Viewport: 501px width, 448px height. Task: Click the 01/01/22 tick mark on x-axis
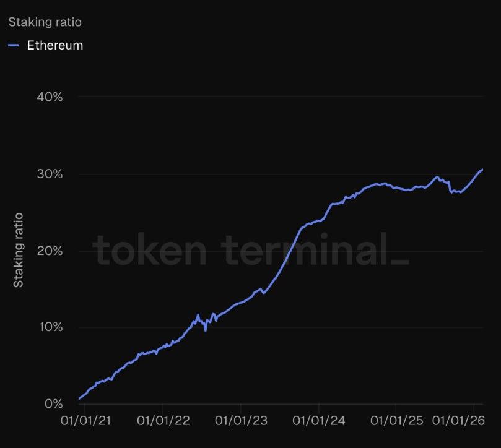[x=162, y=408]
